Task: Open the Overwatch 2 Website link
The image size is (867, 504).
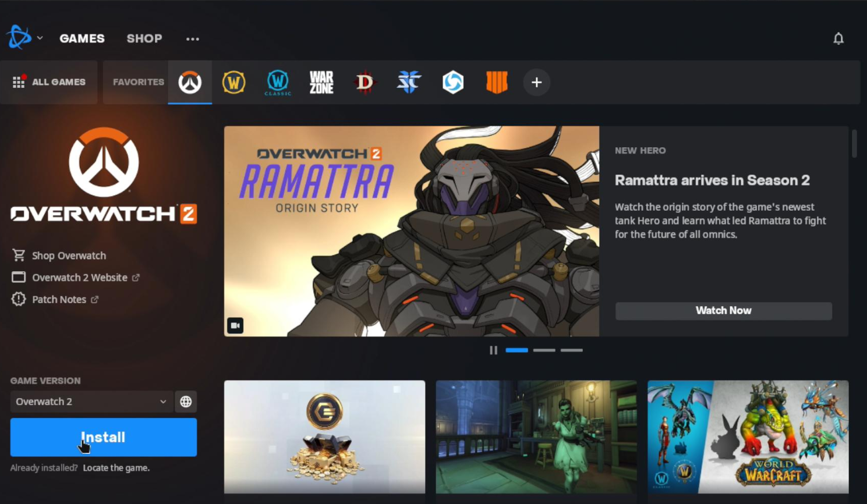Action: pos(75,278)
